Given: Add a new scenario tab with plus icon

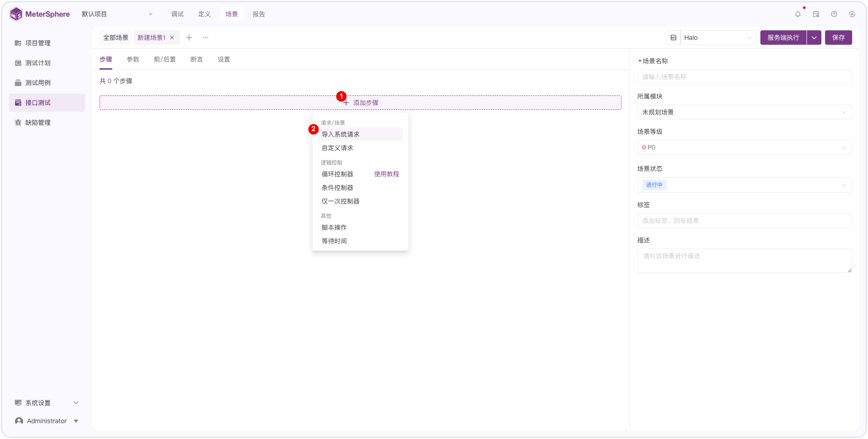Looking at the screenshot, I should point(189,38).
